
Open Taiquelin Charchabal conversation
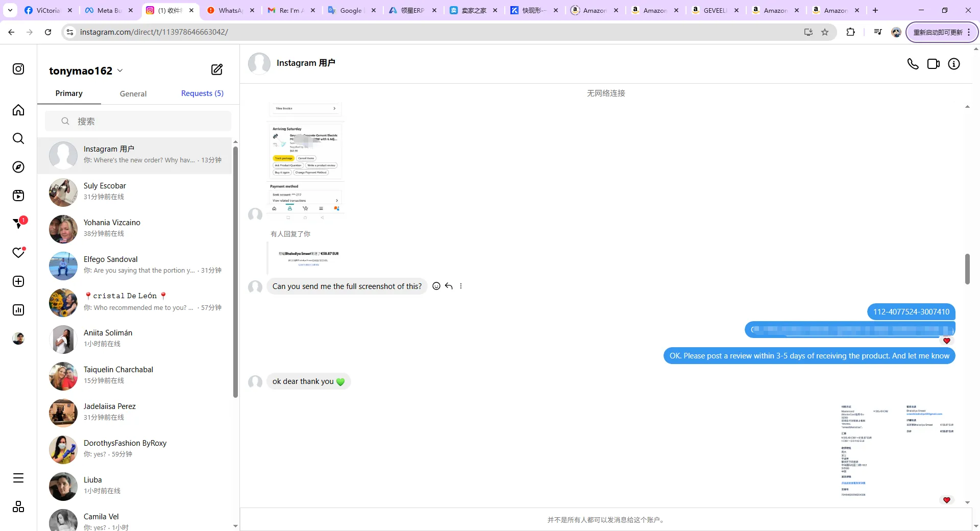tap(135, 376)
